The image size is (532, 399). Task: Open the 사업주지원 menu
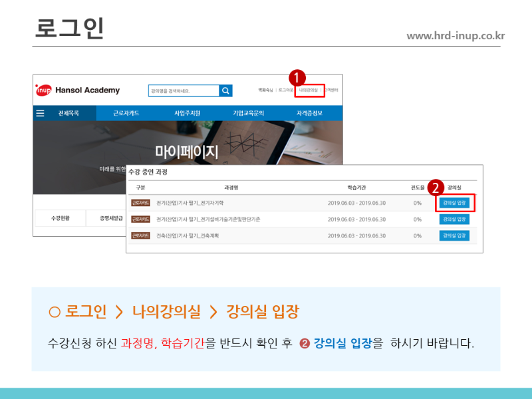coord(188,113)
